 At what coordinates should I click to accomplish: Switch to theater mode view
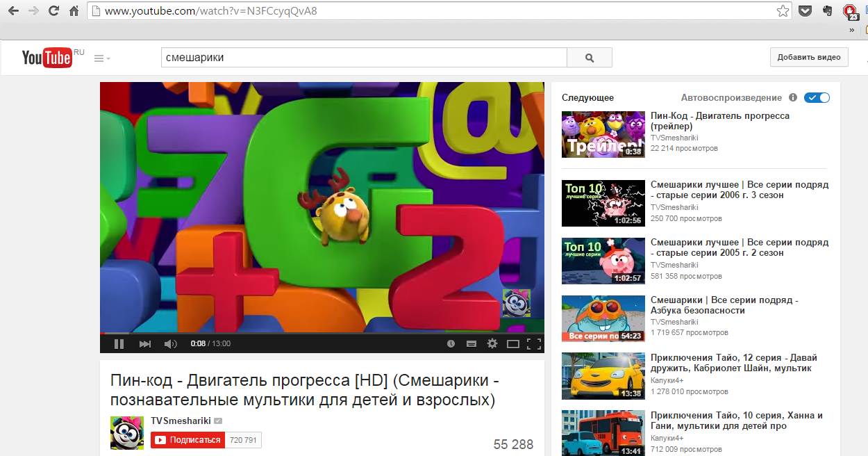(513, 343)
